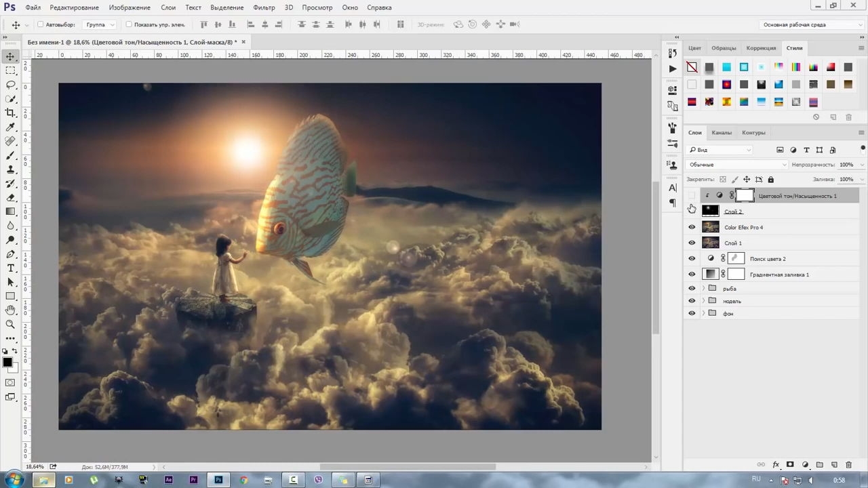Select the Gradient tool
Image resolution: width=868 pixels, height=488 pixels.
[10, 211]
